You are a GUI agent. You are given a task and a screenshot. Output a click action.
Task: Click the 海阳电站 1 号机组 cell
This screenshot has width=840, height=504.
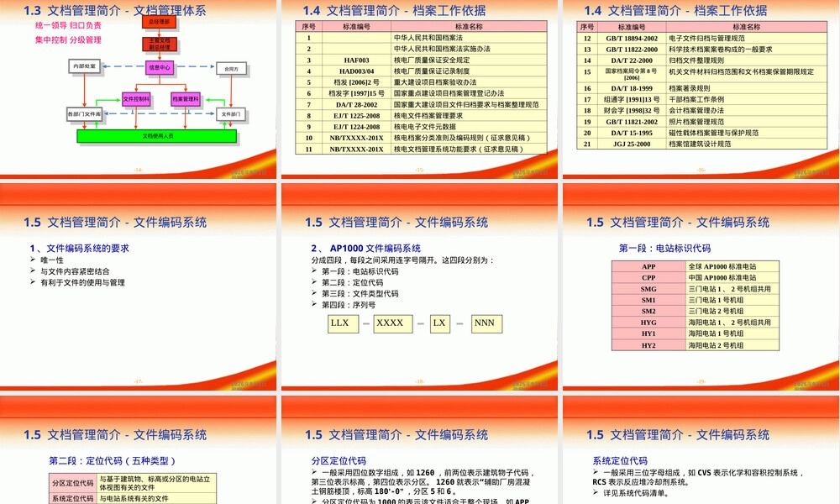click(x=732, y=333)
